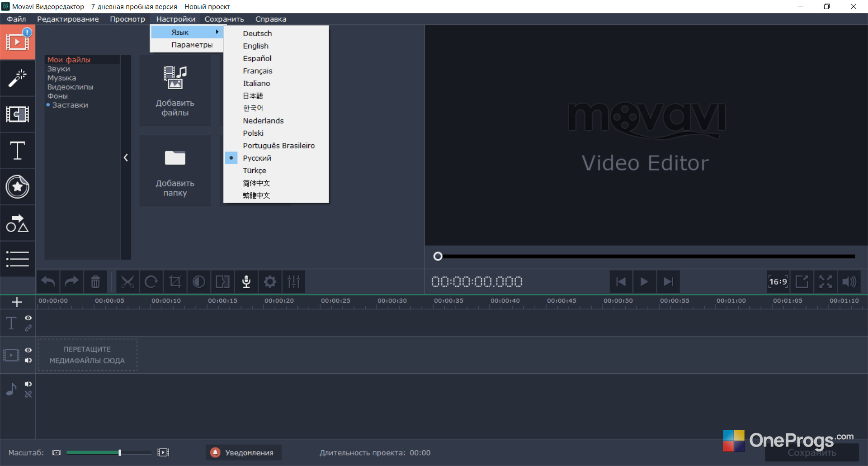This screenshot has width=868, height=466.
Task: Select Заставки category in the list
Action: coord(70,105)
